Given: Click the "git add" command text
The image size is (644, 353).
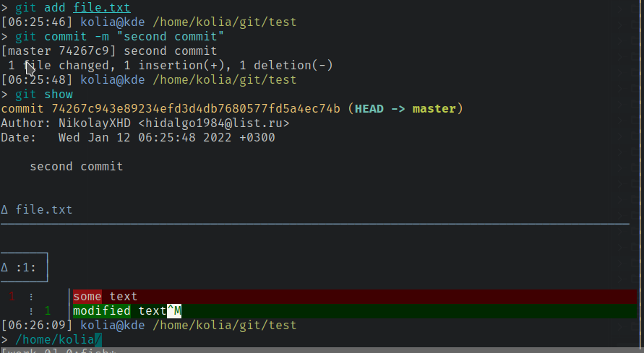Looking at the screenshot, I should (x=40, y=7).
